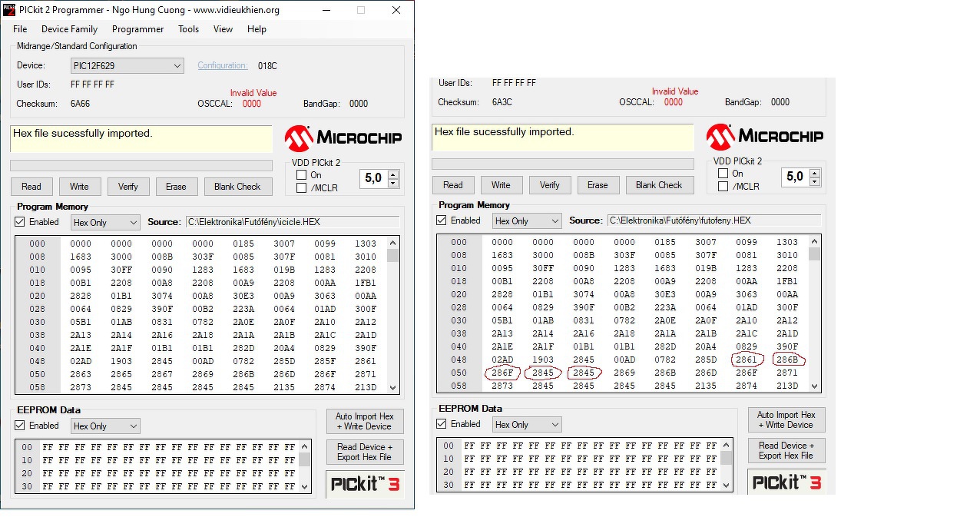Click Auto Import Hex button, right window
Screen dimensions: 980x527
[x=786, y=419]
